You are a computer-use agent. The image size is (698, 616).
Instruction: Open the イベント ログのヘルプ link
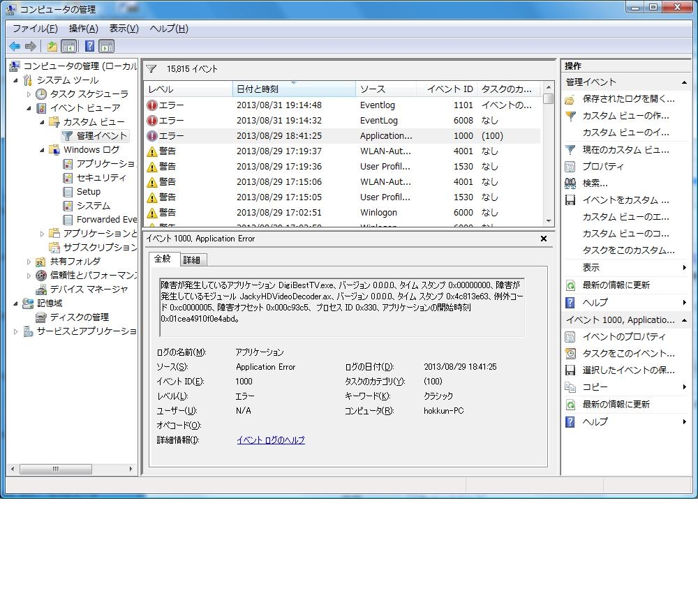271,440
